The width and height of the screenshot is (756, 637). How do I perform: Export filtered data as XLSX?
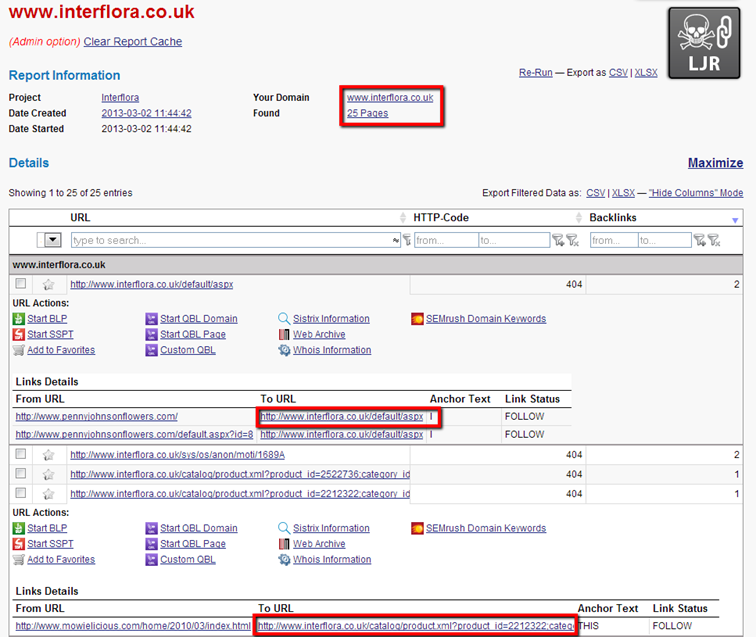[x=623, y=193]
